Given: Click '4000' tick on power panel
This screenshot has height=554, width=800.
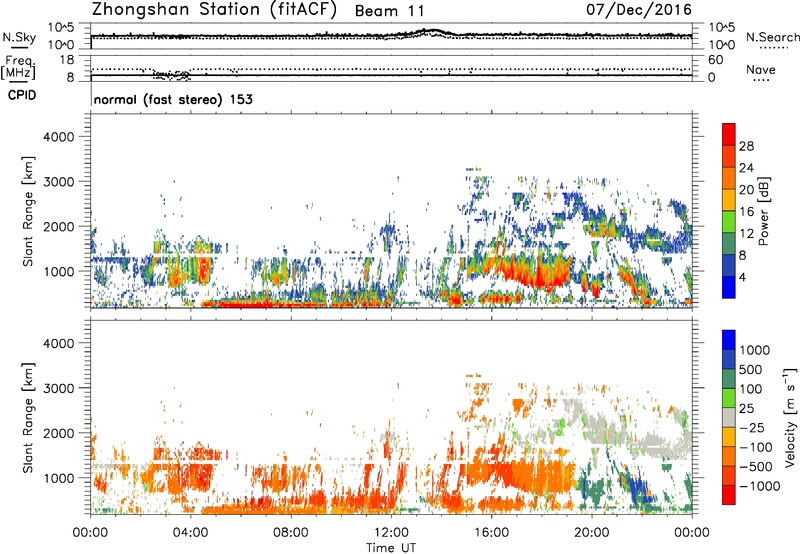Looking at the screenshot, I should click(58, 137).
